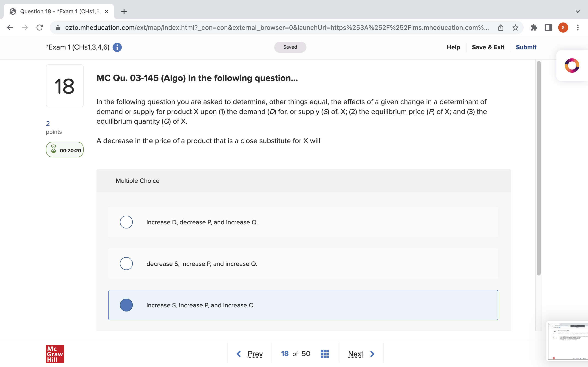Toggle the browser side panel icon

(x=548, y=28)
